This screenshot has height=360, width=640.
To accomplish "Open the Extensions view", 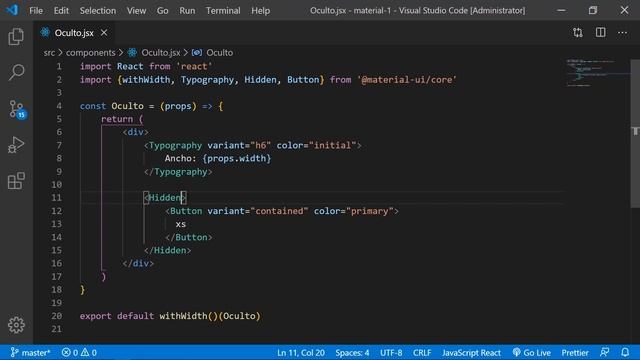I will (16, 180).
